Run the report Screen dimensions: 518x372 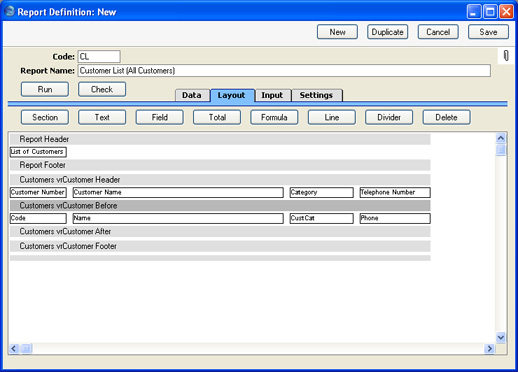coord(45,89)
